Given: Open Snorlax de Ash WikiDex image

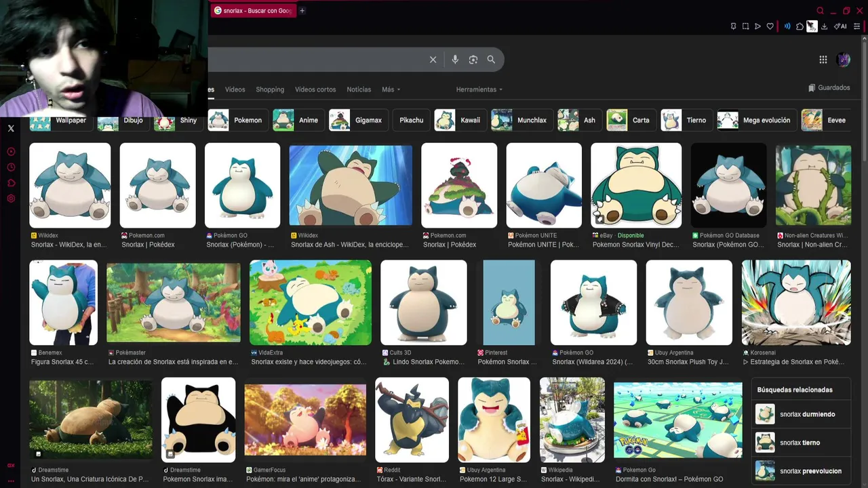Looking at the screenshot, I should (x=351, y=184).
